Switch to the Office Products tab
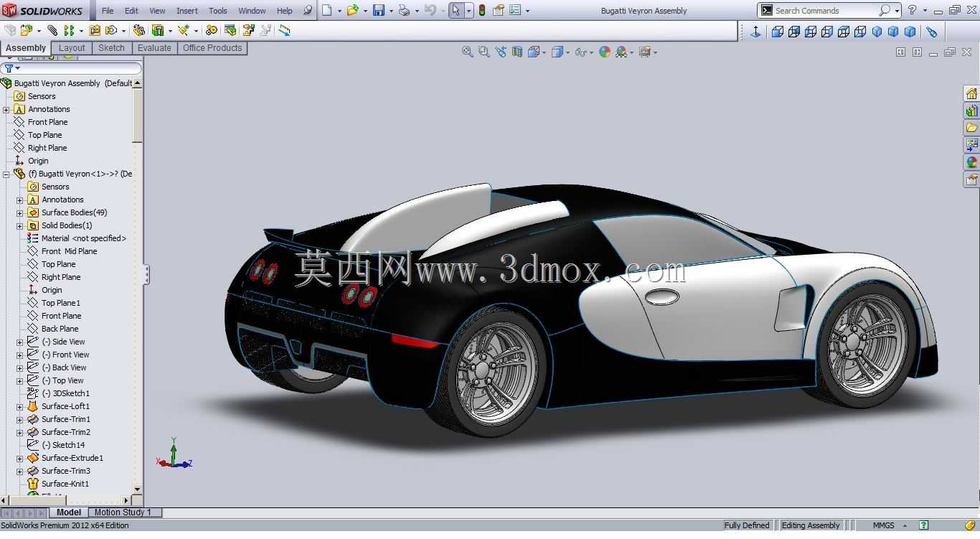Screen dimensions: 980x539 pyautogui.click(x=212, y=48)
